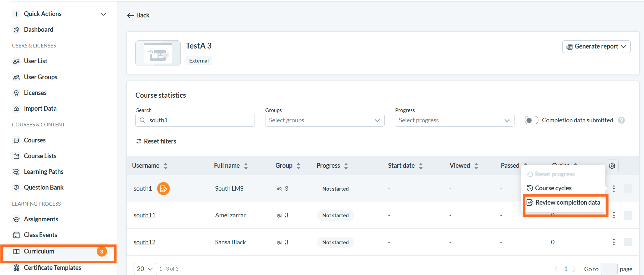Open User List from the sidebar
Screen dimensions: 644x275
click(36, 61)
